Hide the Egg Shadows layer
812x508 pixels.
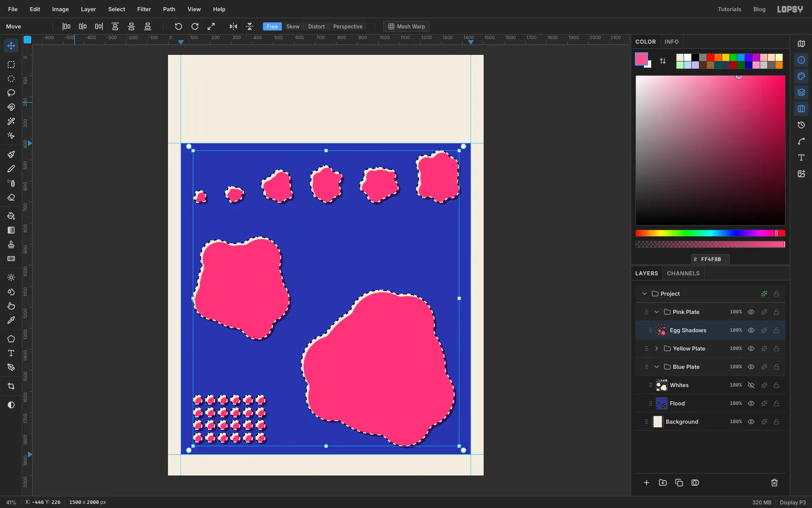pos(751,330)
